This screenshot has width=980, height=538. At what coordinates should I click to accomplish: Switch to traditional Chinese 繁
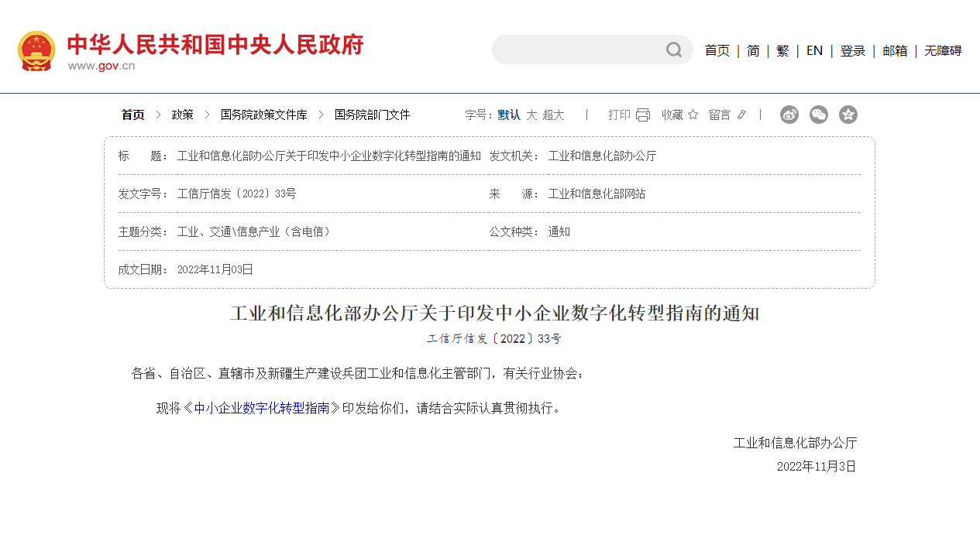click(782, 50)
